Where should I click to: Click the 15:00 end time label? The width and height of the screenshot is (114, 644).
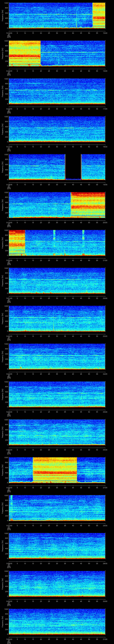click(x=105, y=33)
